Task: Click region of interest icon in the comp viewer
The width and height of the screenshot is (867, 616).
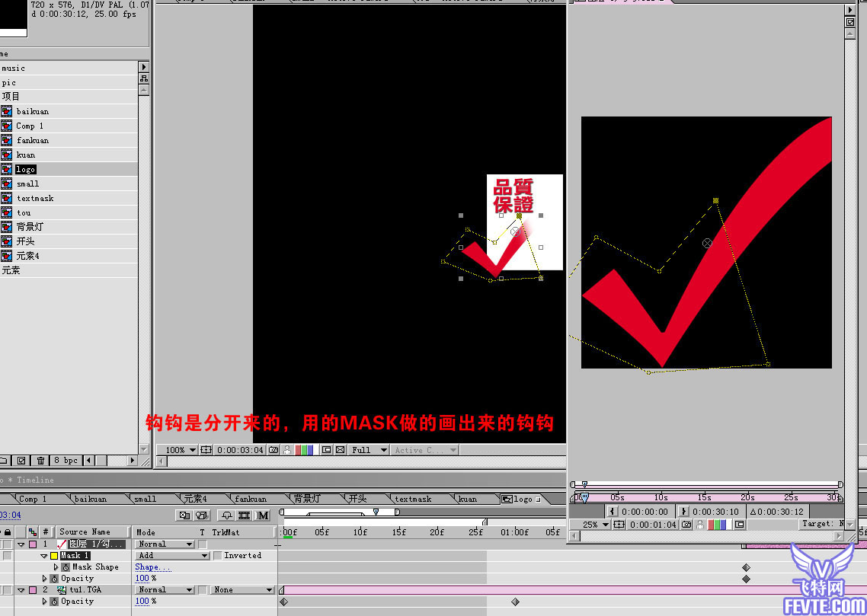Action: [x=326, y=450]
